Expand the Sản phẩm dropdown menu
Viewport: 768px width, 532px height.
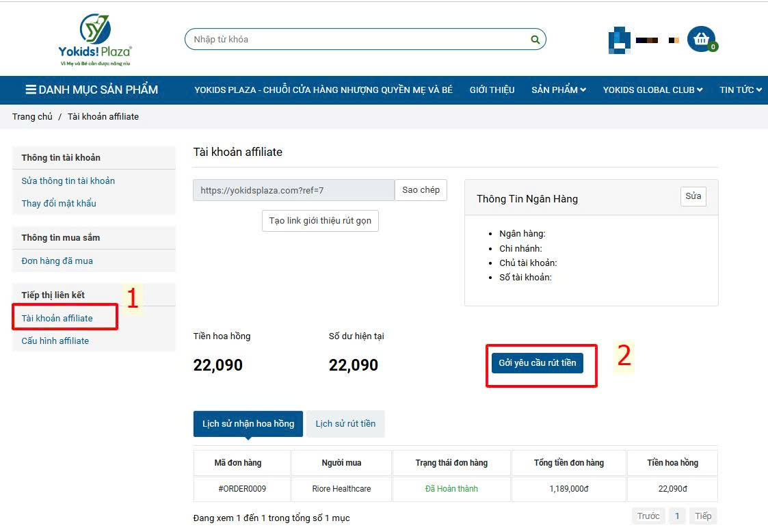click(558, 90)
